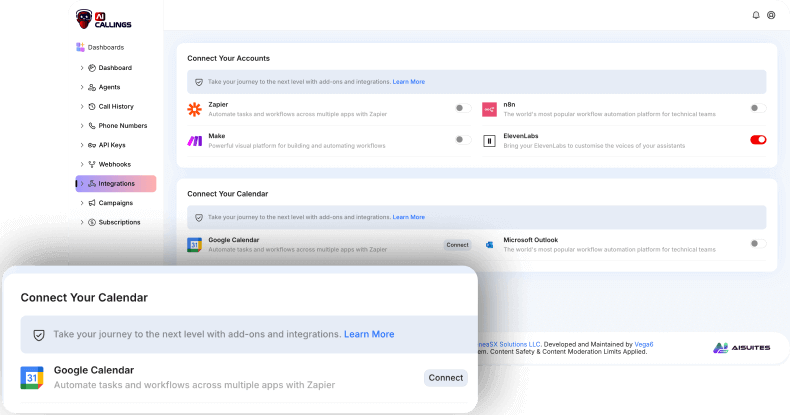790x415 pixels.
Task: Open the user profile icon
Action: tap(771, 15)
